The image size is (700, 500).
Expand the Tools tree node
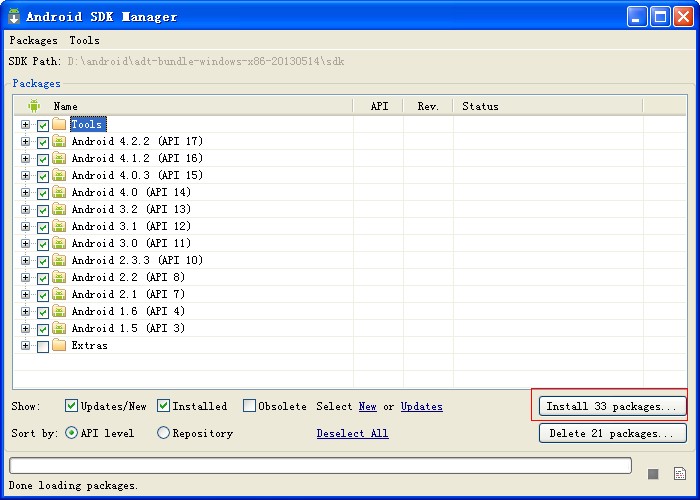[x=25, y=125]
